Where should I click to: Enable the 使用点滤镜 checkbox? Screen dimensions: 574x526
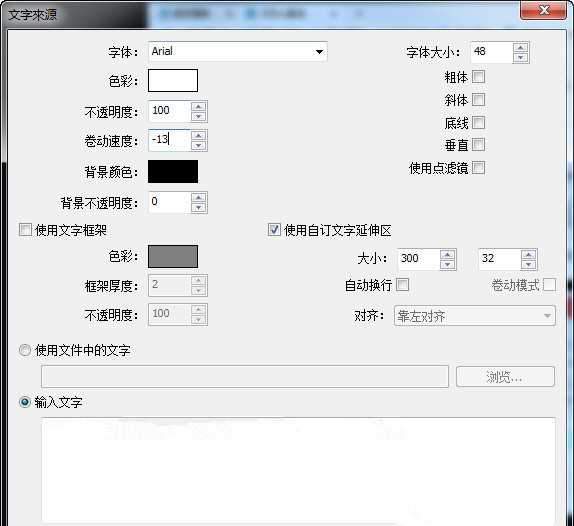coord(478,168)
